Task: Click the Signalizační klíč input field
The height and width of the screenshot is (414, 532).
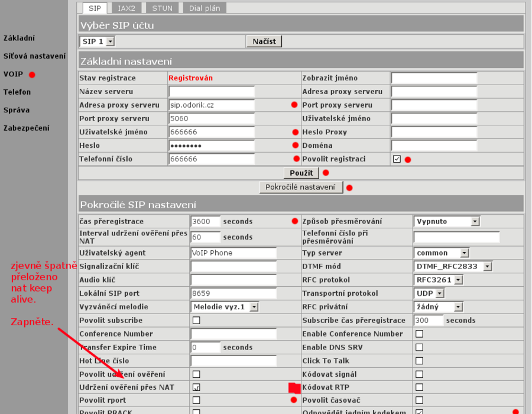Action: (x=233, y=266)
